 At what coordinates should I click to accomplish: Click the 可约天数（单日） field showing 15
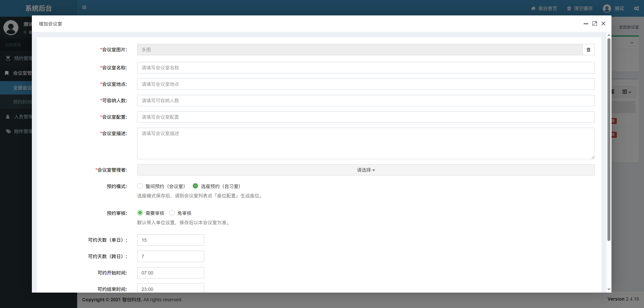pos(170,240)
